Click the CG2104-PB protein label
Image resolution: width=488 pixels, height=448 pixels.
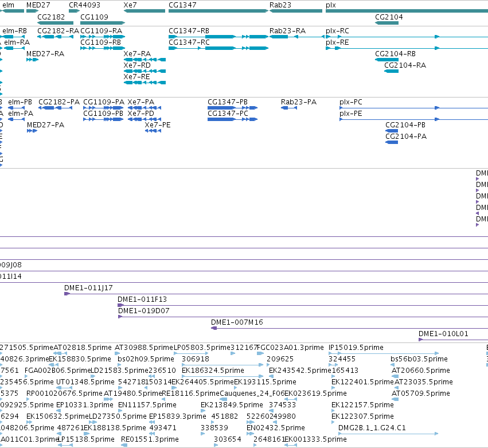pyautogui.click(x=405, y=125)
